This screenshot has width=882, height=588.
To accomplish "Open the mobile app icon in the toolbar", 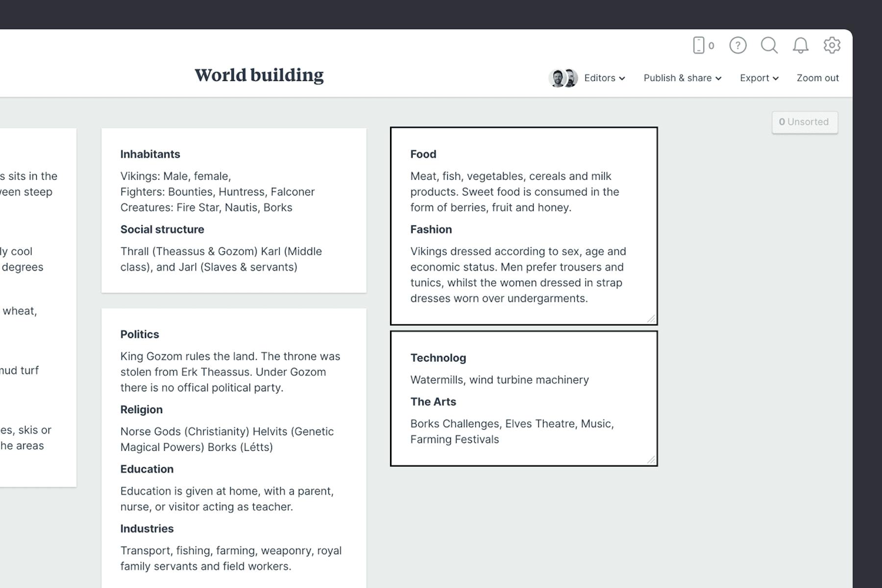I will 700,45.
